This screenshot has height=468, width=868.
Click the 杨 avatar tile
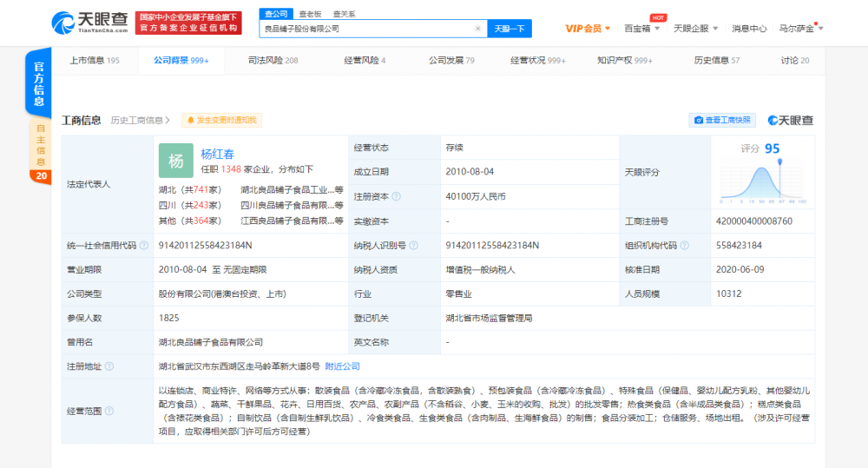coord(176,161)
